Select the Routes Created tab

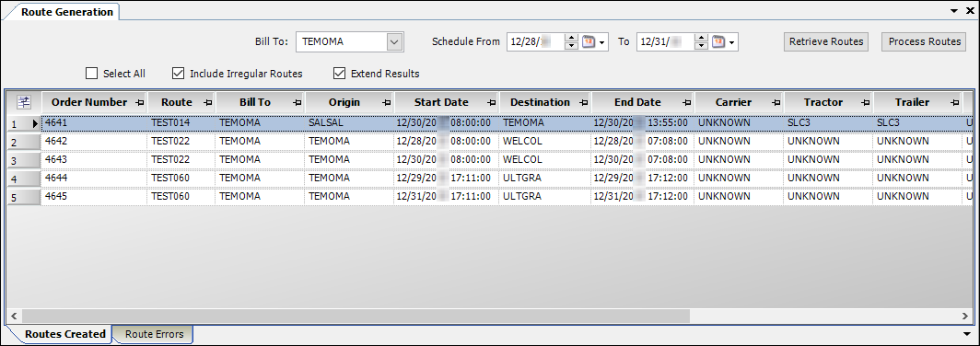(65, 334)
